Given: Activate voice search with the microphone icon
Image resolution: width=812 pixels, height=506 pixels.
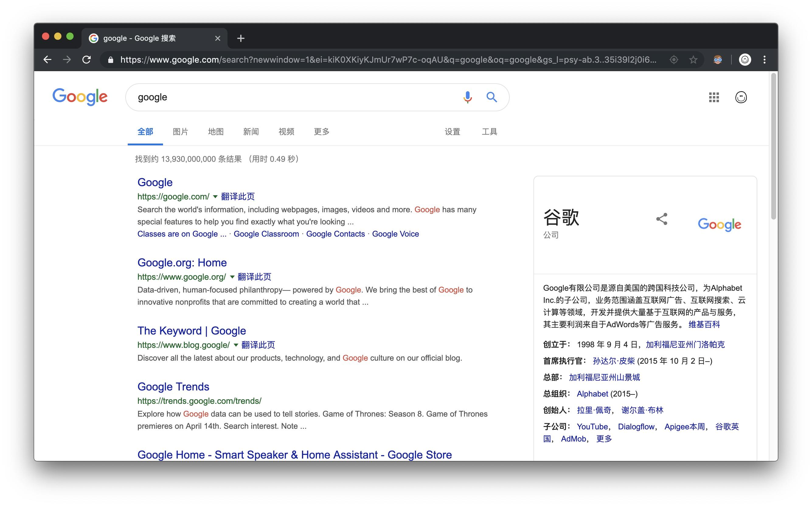Looking at the screenshot, I should click(467, 97).
